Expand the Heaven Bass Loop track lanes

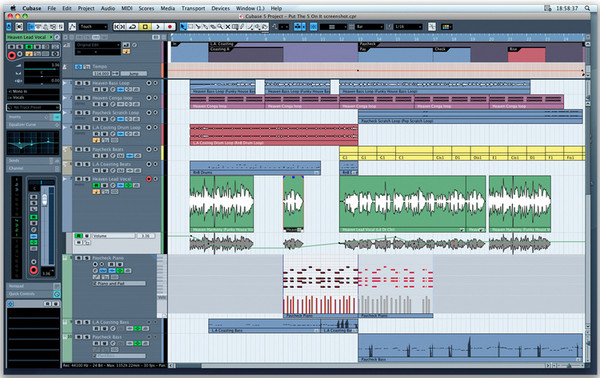(64, 83)
